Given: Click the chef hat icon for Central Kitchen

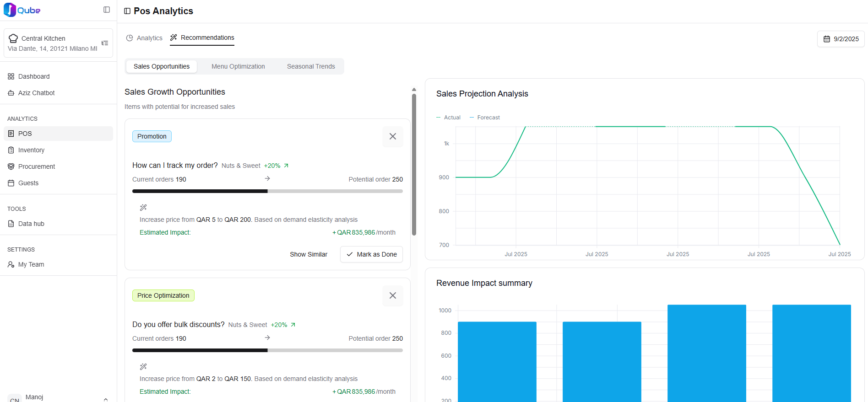Looking at the screenshot, I should (x=13, y=38).
